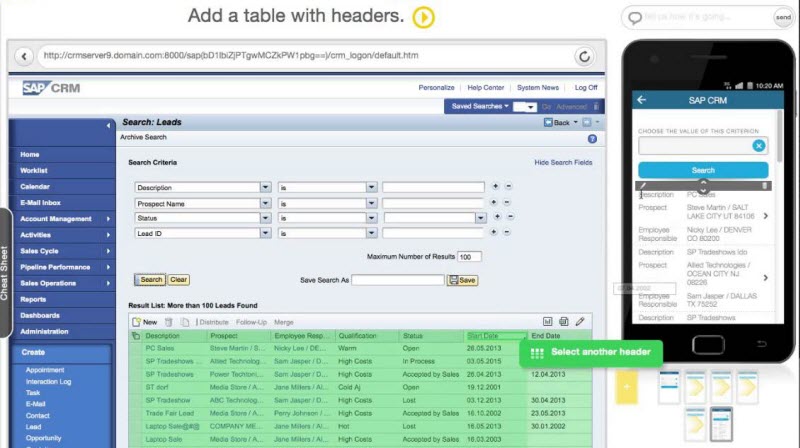
Task: Click the copy icon in result toolbar
Action: point(185,322)
